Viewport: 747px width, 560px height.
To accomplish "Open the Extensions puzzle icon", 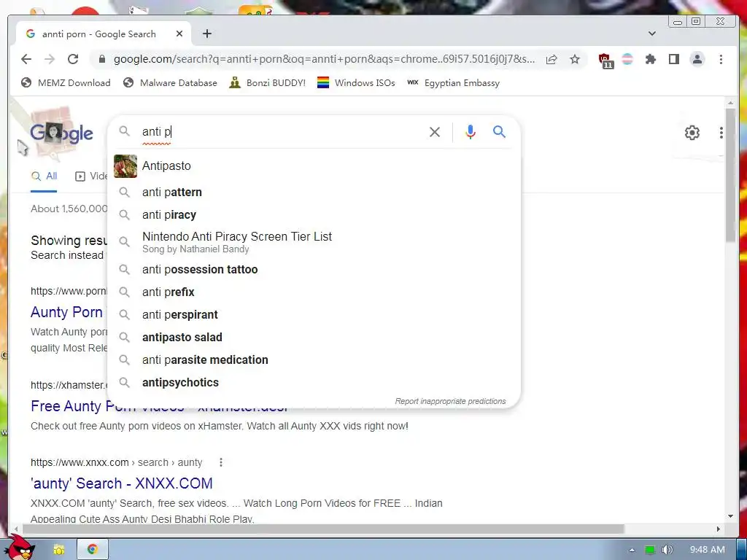I will [650, 59].
